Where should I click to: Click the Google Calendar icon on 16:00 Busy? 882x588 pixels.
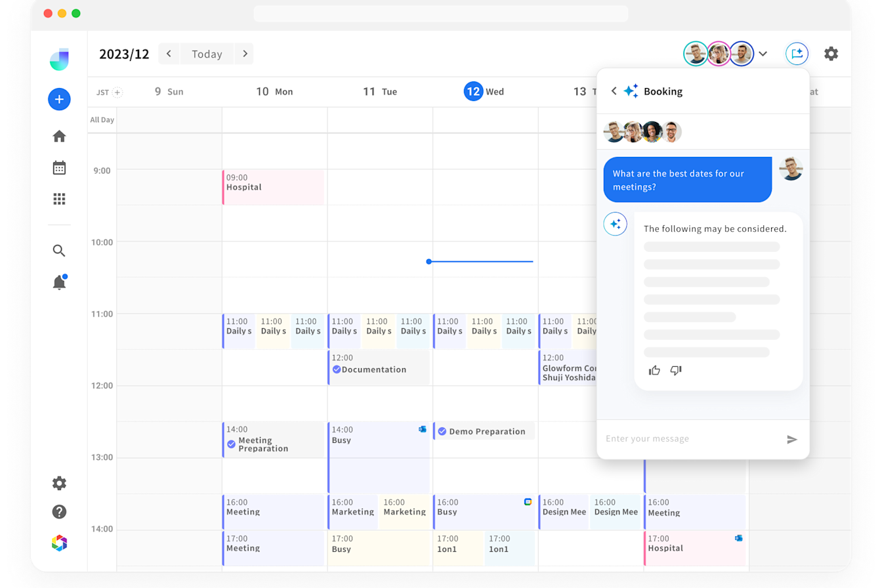pos(528,502)
